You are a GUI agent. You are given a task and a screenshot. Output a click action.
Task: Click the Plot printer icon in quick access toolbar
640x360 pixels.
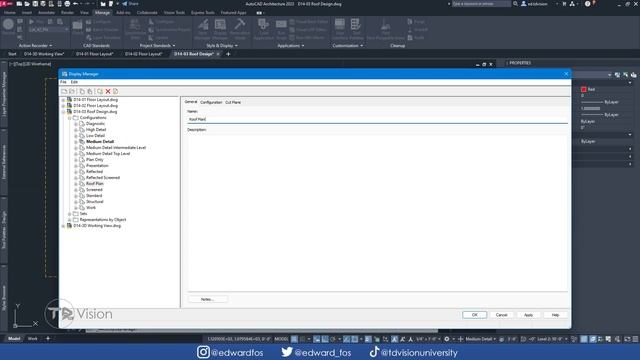click(67, 4)
